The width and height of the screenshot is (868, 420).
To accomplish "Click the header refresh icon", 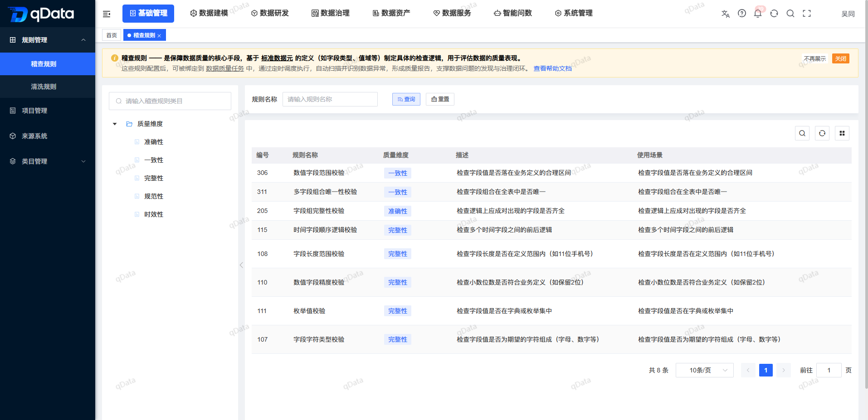I will (774, 14).
